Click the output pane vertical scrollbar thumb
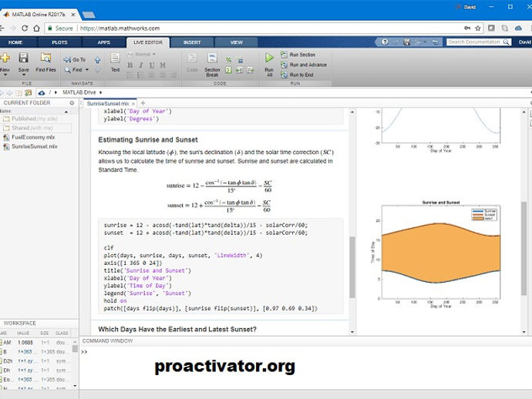 (524, 249)
